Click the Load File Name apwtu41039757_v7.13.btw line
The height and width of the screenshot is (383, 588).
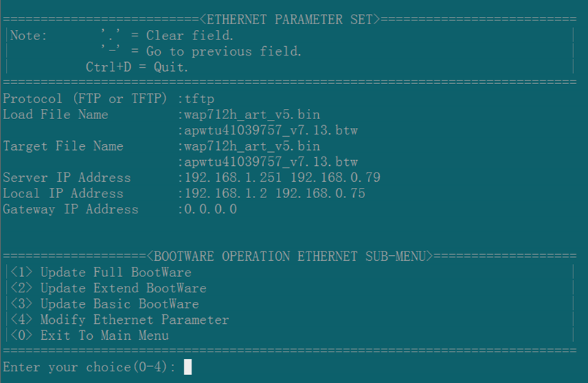point(271,130)
